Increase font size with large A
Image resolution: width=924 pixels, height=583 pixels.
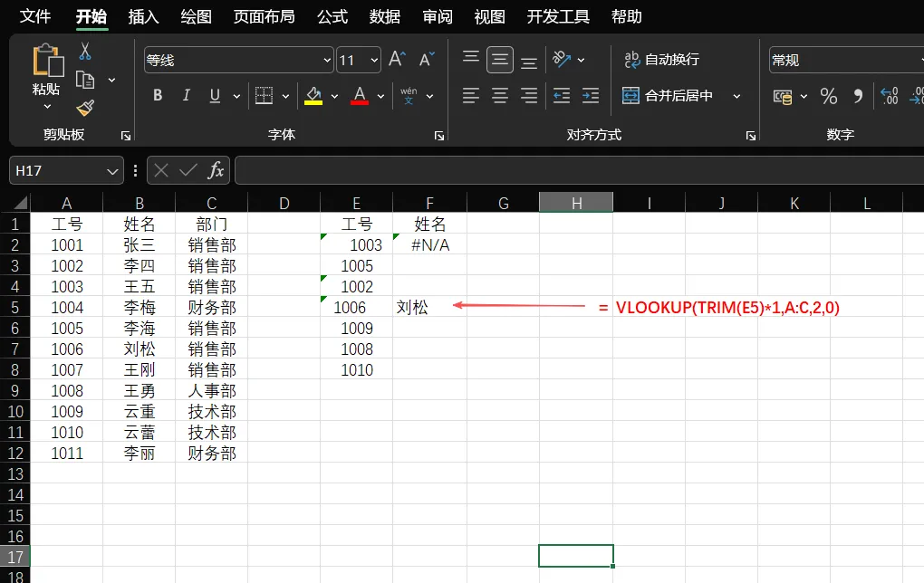(397, 60)
